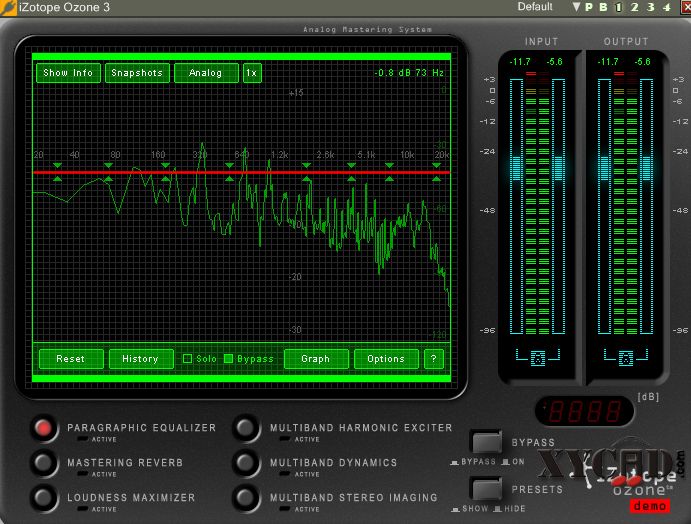Open the History list

[141, 359]
